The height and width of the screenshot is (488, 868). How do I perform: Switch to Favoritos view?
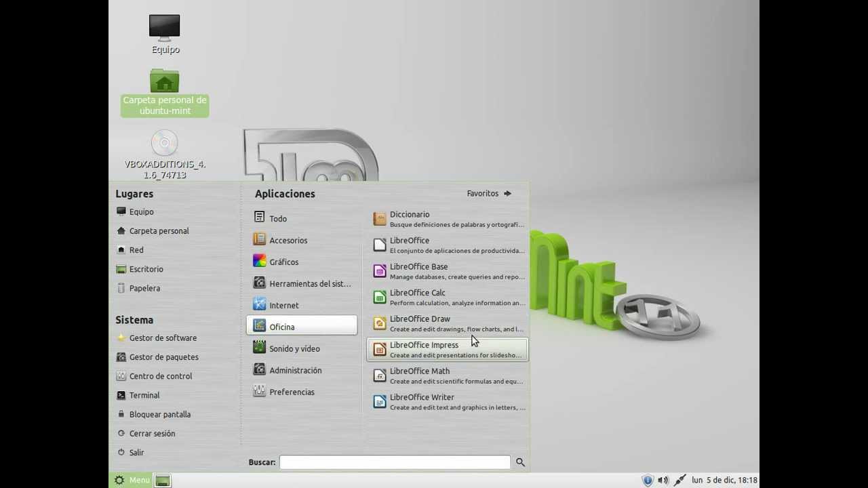click(x=489, y=193)
